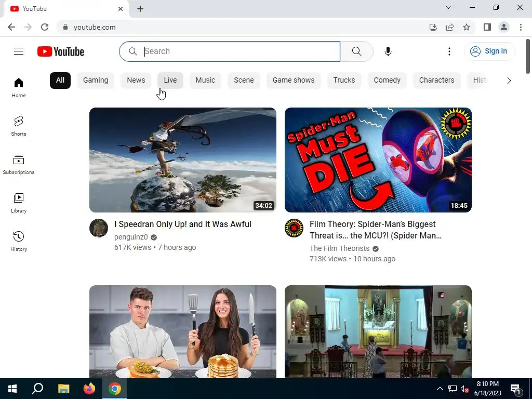The width and height of the screenshot is (532, 399).
Task: Select the Gaming category chip
Action: 96,81
